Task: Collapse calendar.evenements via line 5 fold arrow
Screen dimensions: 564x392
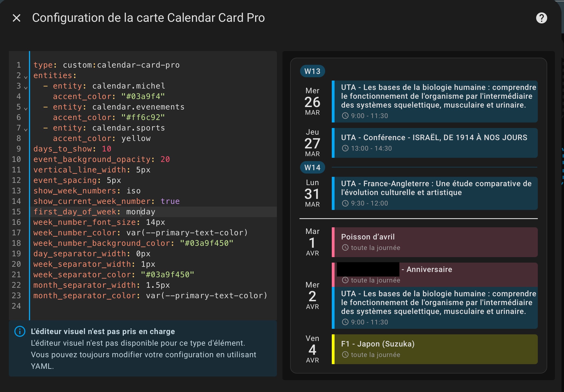Action: pyautogui.click(x=25, y=108)
